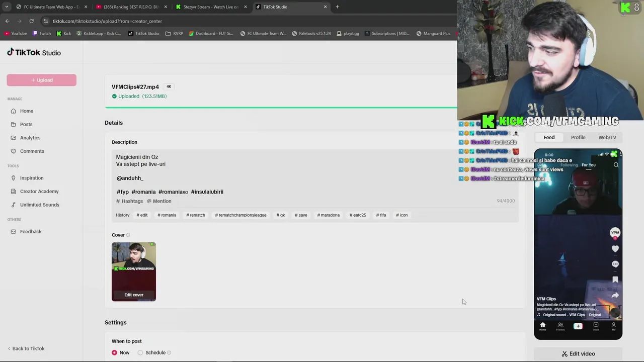Click the Edit video button
This screenshot has width=644, height=362.
click(578, 353)
